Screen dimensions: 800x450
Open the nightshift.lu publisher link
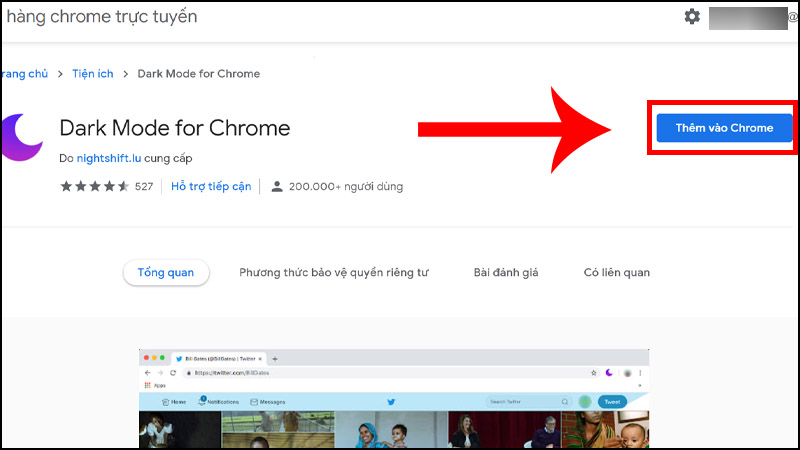tap(115, 158)
